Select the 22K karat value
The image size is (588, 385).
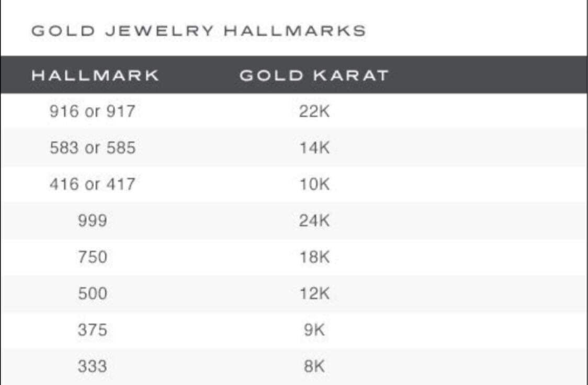[314, 112]
